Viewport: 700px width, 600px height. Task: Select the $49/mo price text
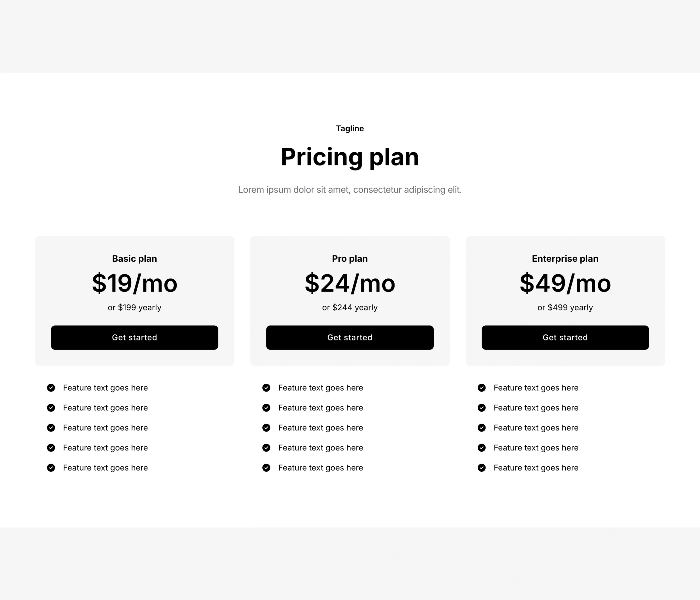pyautogui.click(x=565, y=283)
